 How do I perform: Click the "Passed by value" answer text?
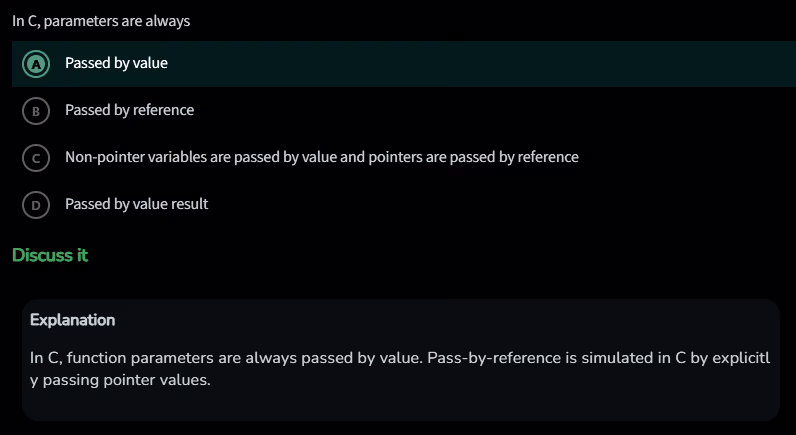coord(116,63)
